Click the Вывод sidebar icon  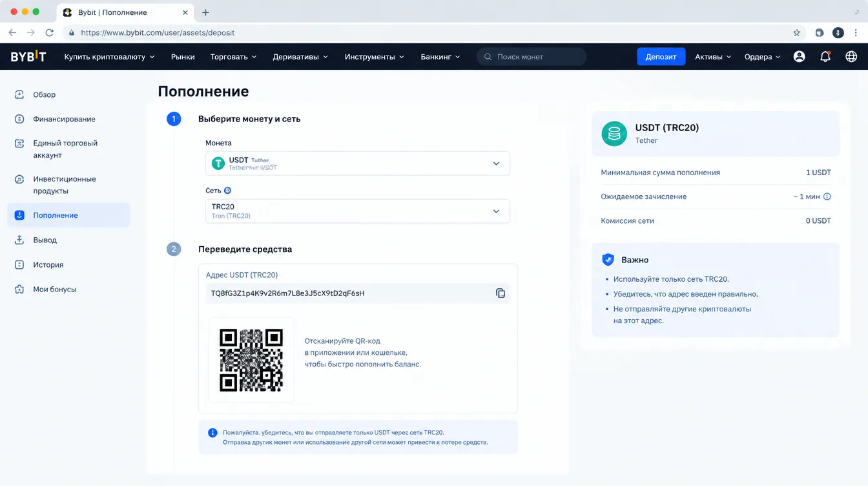coord(19,240)
